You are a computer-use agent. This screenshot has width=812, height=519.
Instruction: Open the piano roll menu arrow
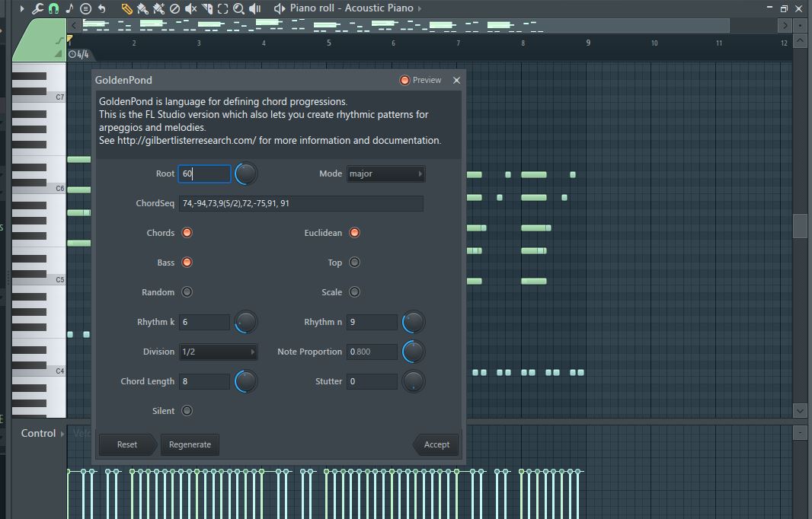[x=22, y=8]
